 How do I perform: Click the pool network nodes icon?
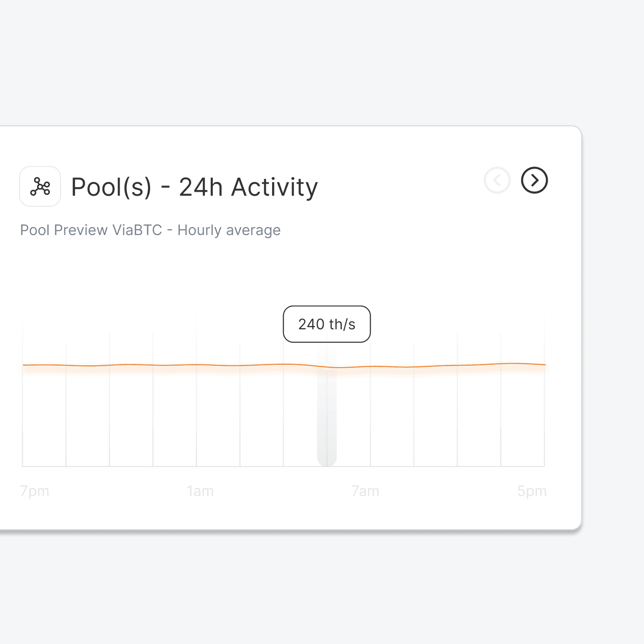pos(40,186)
